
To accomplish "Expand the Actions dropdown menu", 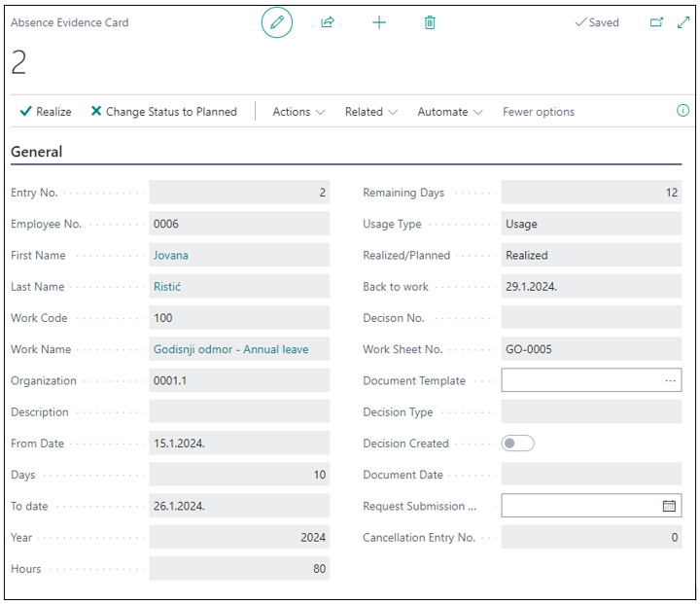I will pos(298,112).
